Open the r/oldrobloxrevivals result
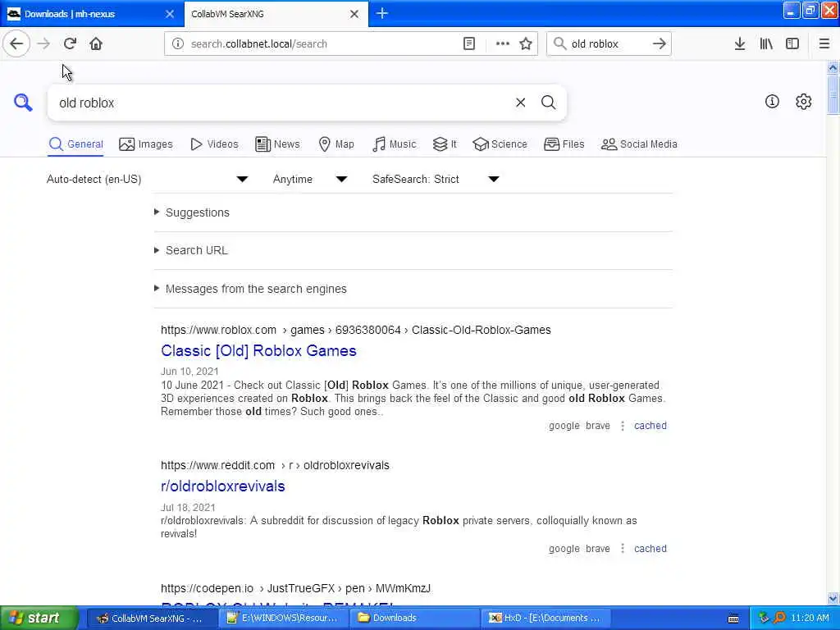840x630 pixels. pos(223,486)
